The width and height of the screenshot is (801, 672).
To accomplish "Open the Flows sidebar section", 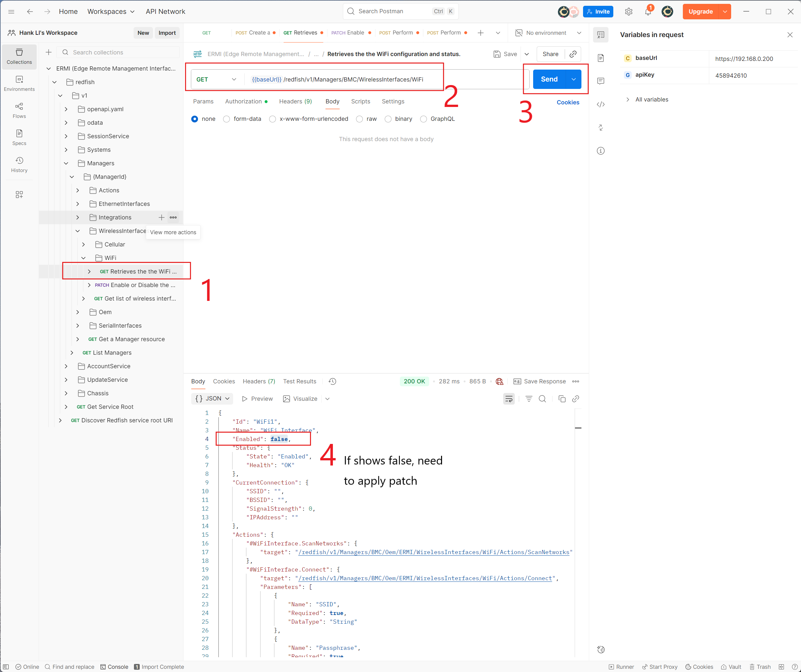I will click(19, 110).
